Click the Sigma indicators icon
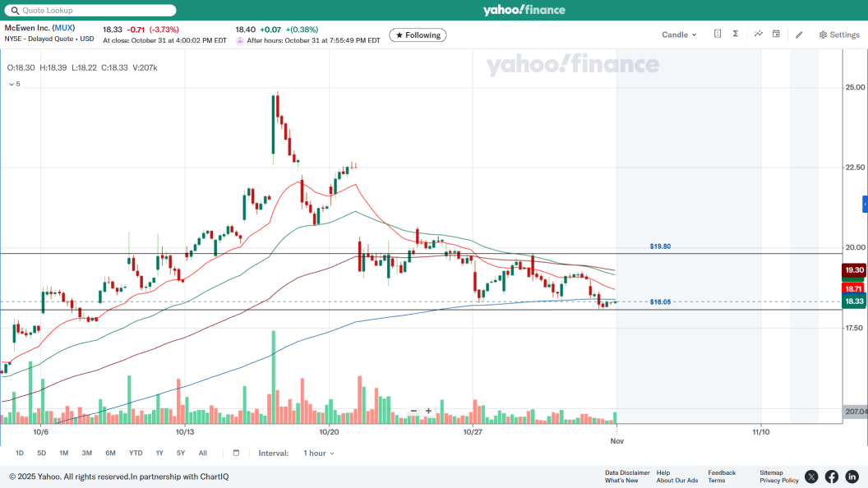This screenshot has height=488, width=868. pos(736,35)
